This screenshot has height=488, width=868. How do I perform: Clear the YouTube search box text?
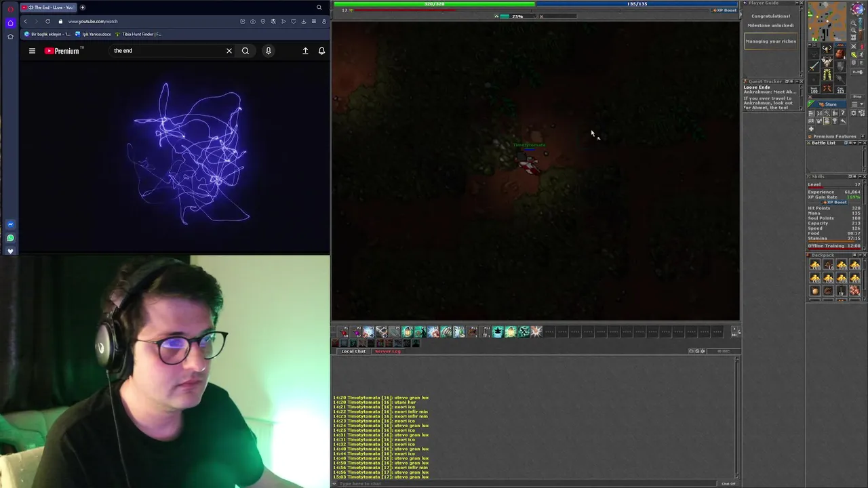229,51
